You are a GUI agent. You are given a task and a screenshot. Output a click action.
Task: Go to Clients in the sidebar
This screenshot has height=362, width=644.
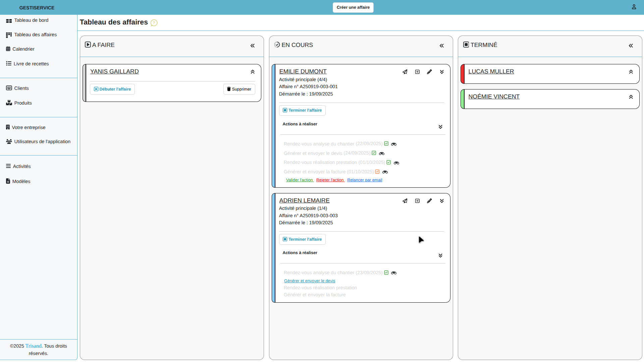(x=21, y=88)
